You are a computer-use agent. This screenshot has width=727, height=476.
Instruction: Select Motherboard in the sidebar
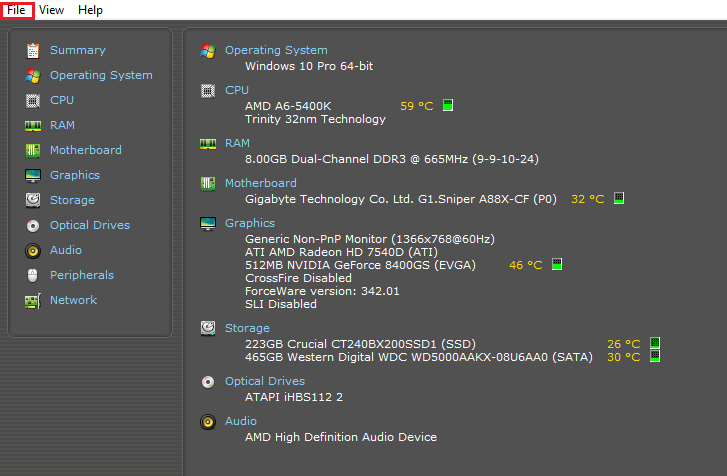coord(86,150)
